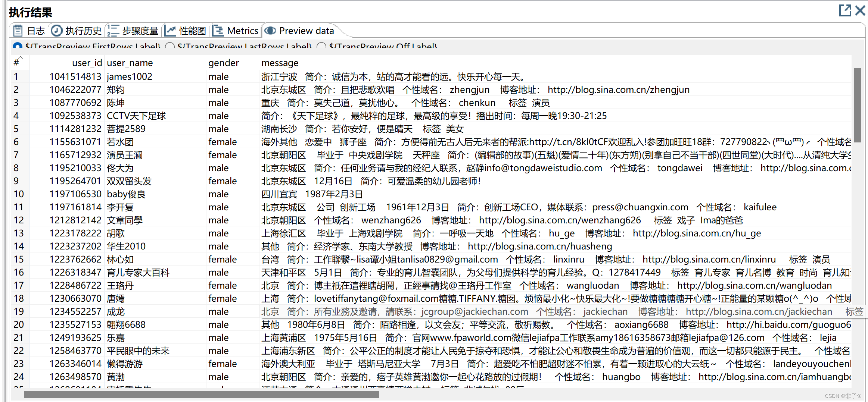Click the clock icon on the 执行历史 tab
This screenshot has height=402, width=868.
pos(57,30)
